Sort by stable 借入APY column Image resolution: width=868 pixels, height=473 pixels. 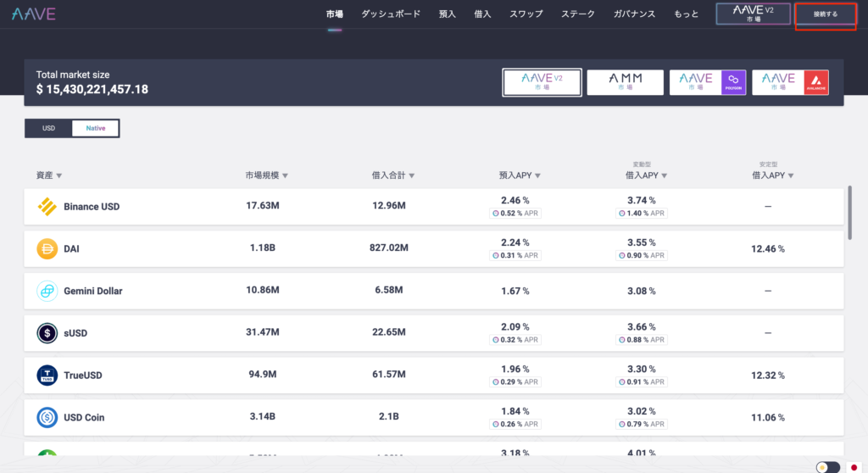[x=772, y=175]
